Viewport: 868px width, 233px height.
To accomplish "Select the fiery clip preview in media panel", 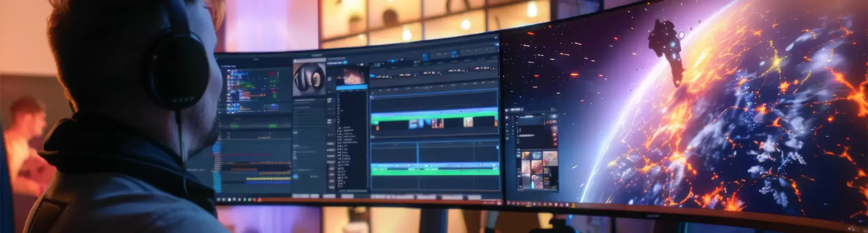I will tap(354, 75).
